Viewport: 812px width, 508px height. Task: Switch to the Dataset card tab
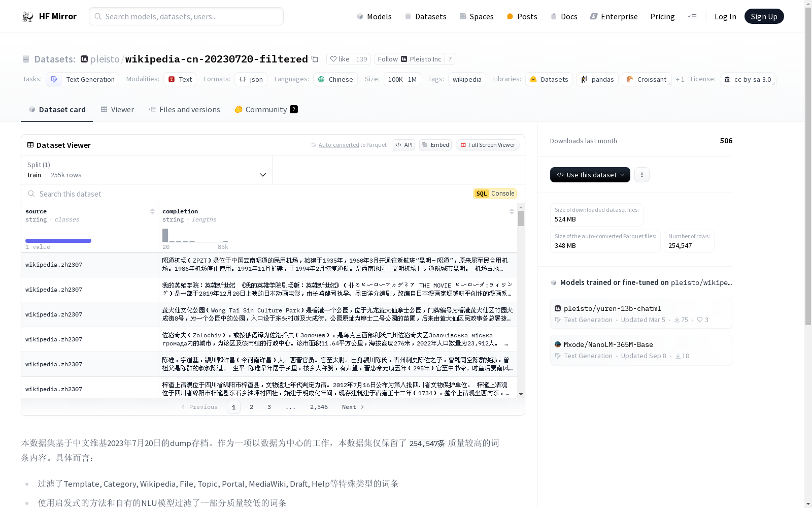(57, 110)
